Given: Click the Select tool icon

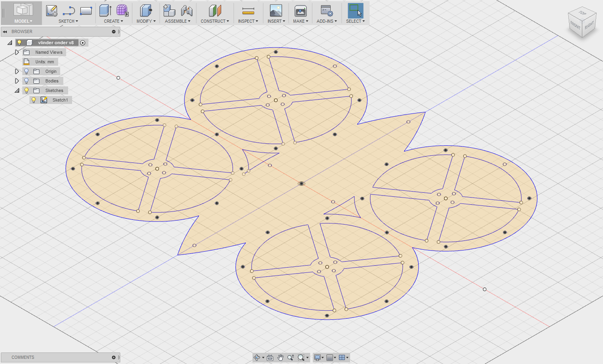Looking at the screenshot, I should tap(355, 11).
